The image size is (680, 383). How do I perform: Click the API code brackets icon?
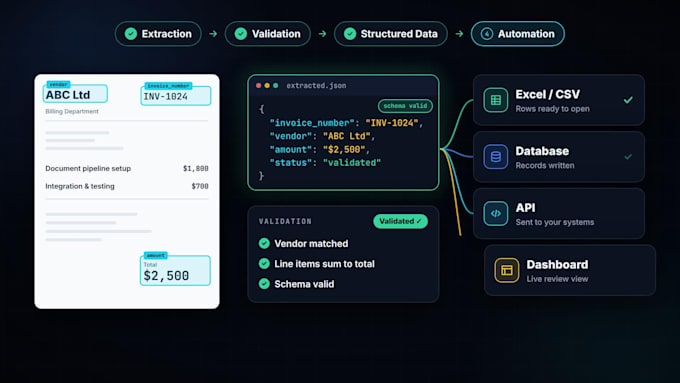496,213
